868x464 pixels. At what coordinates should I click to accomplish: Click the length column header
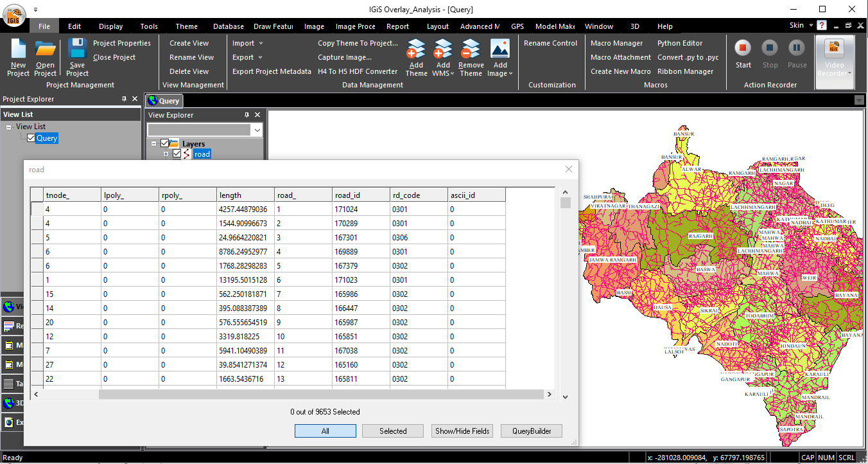click(x=246, y=195)
